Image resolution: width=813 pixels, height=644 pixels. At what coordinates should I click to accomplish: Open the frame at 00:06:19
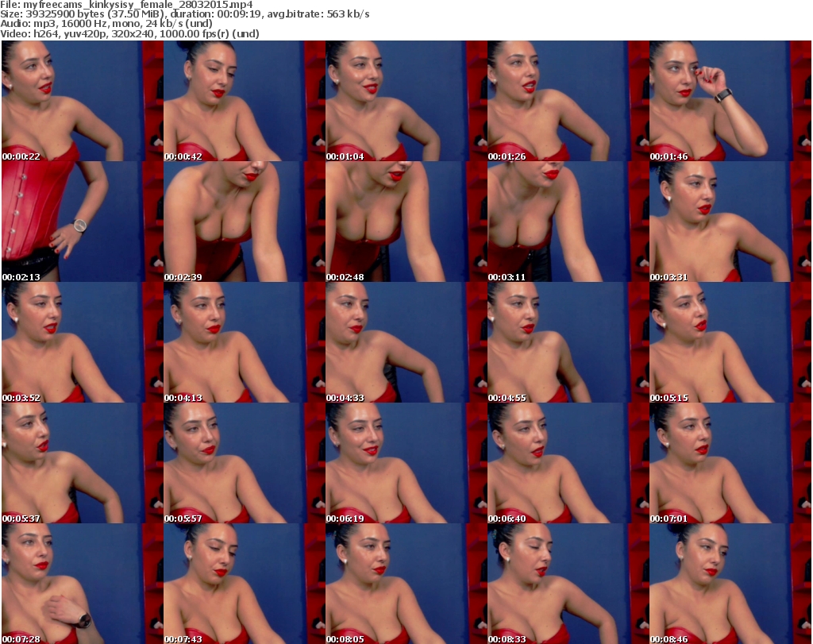406,463
